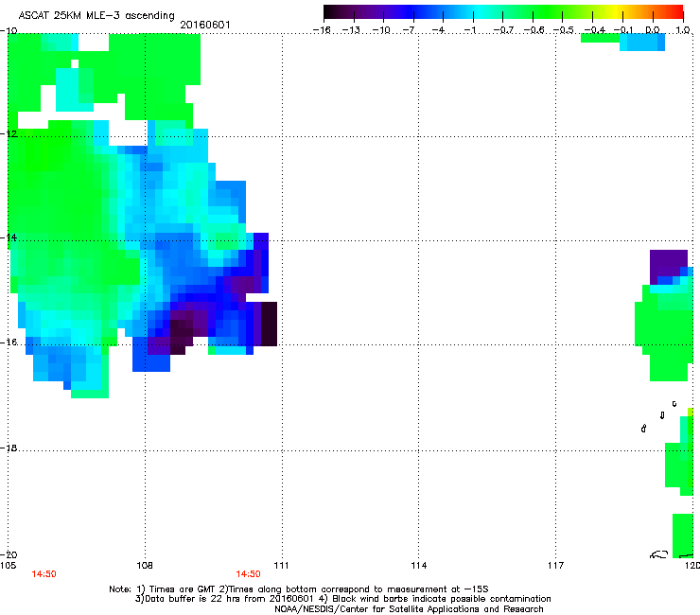This screenshot has height=615, width=700.
Task: Select the date label 20160601 under the title
Action: [x=205, y=25]
